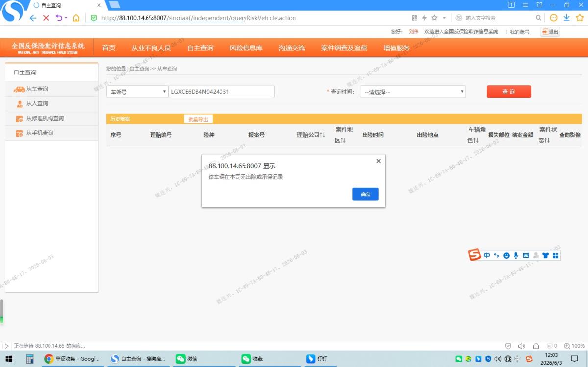Click the browser back arrow
The image size is (588, 367).
coord(33,18)
